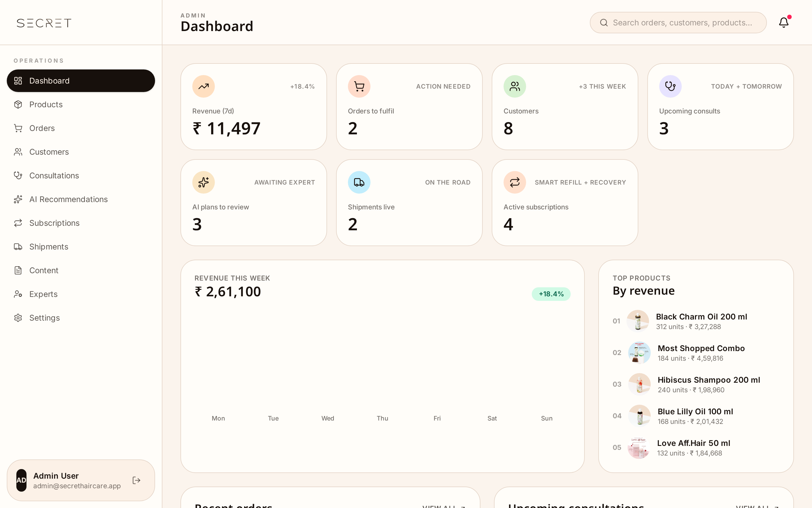
Task: Click the Upcoming consults label
Action: click(x=690, y=111)
